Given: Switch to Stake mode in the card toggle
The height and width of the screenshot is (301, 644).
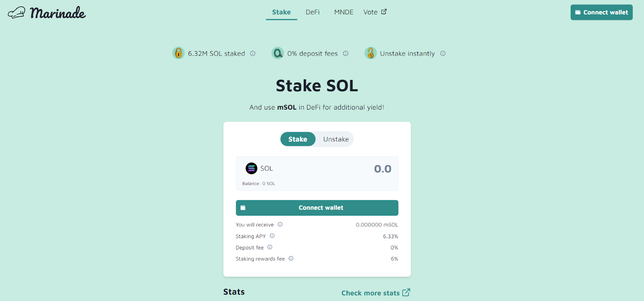Looking at the screenshot, I should click(298, 139).
